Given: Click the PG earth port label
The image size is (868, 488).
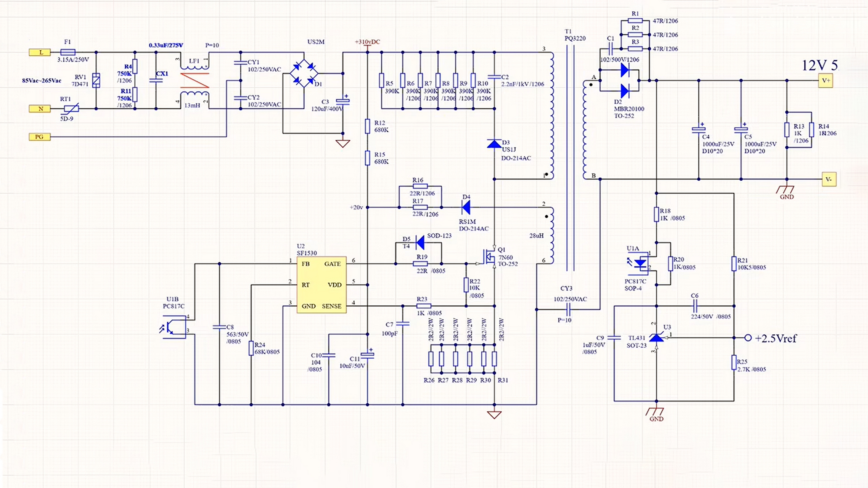Looking at the screenshot, I should 40,136.
